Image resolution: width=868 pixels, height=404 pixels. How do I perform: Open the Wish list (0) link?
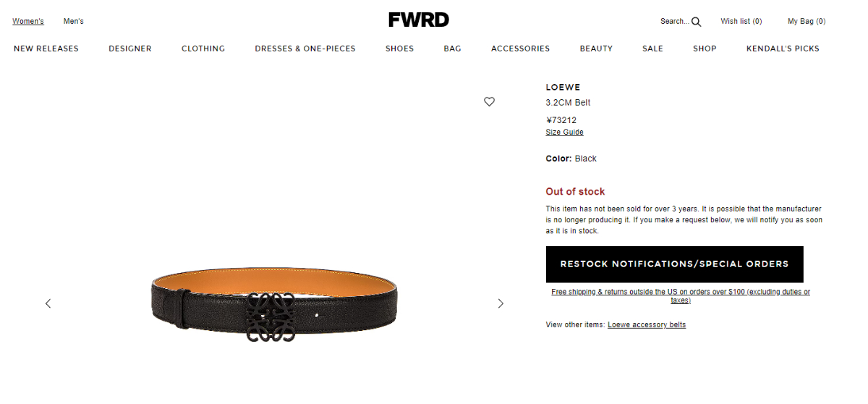click(x=741, y=21)
